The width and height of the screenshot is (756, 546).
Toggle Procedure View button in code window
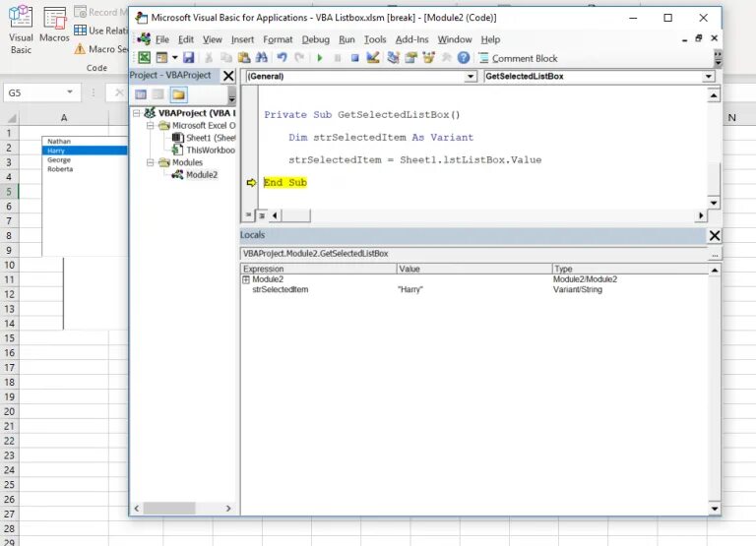[248, 214]
